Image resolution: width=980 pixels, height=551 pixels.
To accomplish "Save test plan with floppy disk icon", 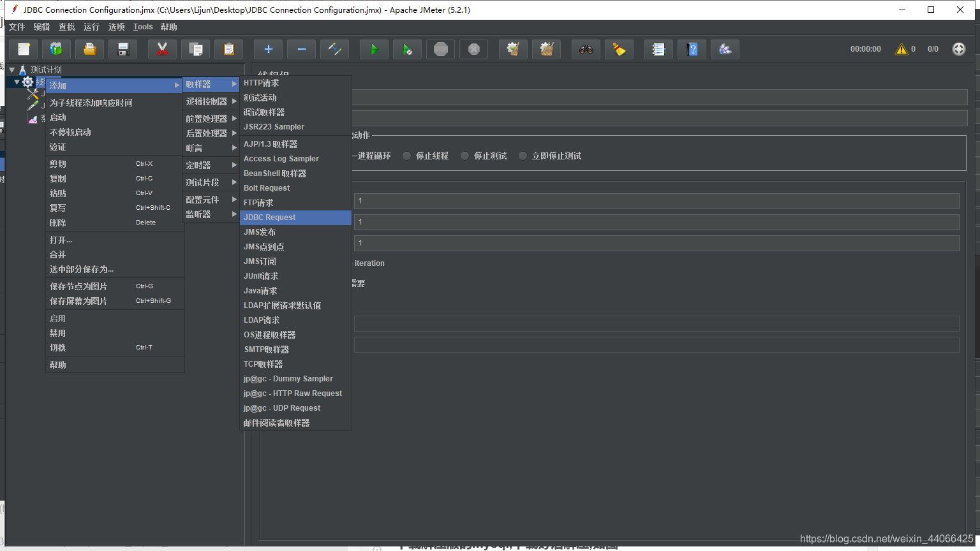I will tap(123, 49).
